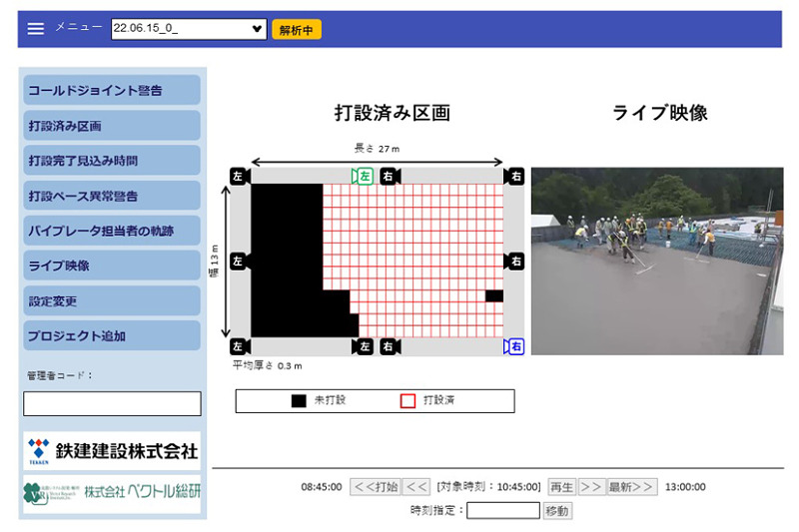
Task: Open バイブレータ担当者の軌跡 menu item
Action: click(x=112, y=231)
